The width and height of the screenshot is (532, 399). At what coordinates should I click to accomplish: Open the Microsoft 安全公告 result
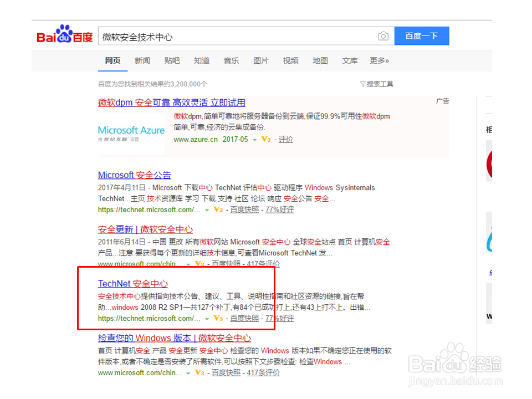tap(134, 175)
